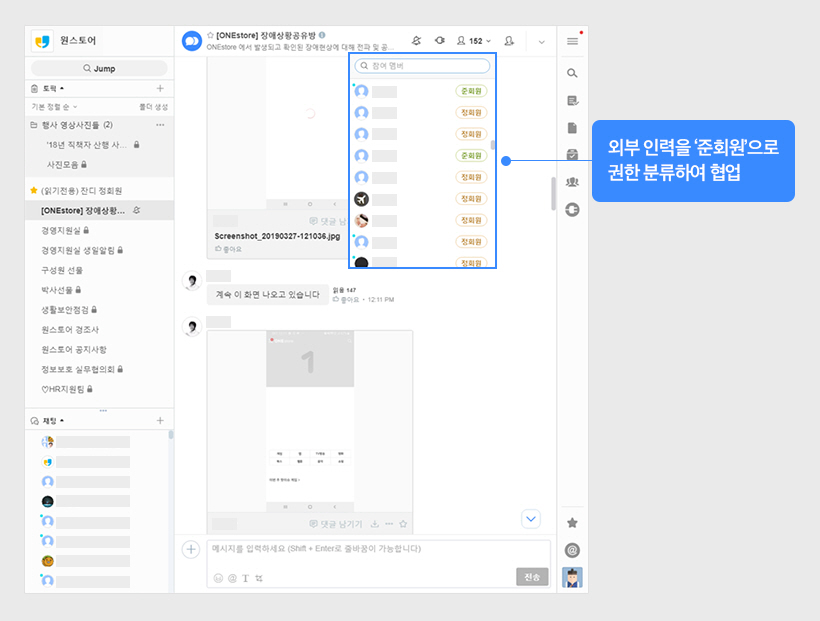Click the emoji icon in message composer
Image resolution: width=820 pixels, height=621 pixels.
coord(218,578)
